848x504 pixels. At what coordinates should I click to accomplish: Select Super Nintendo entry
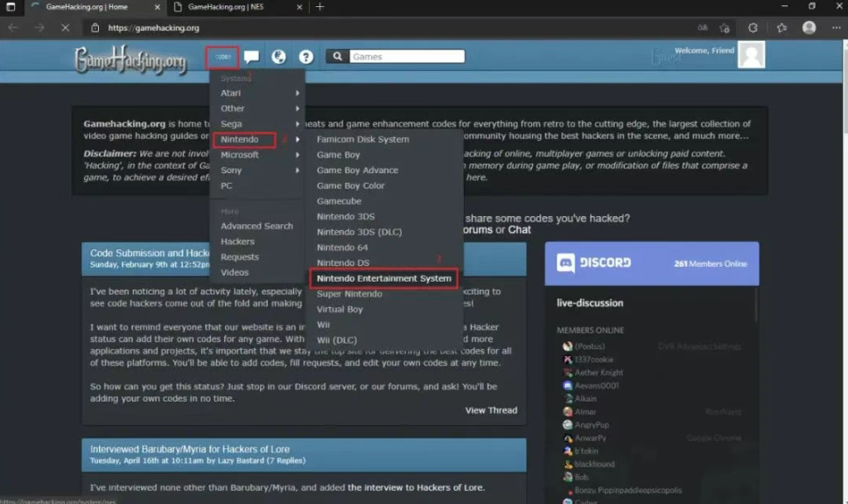(x=349, y=294)
